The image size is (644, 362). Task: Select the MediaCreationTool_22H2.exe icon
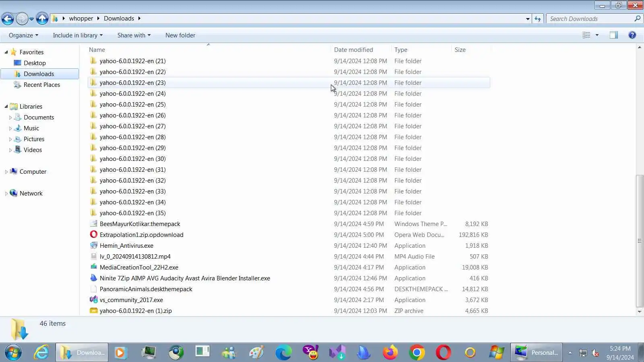94,267
